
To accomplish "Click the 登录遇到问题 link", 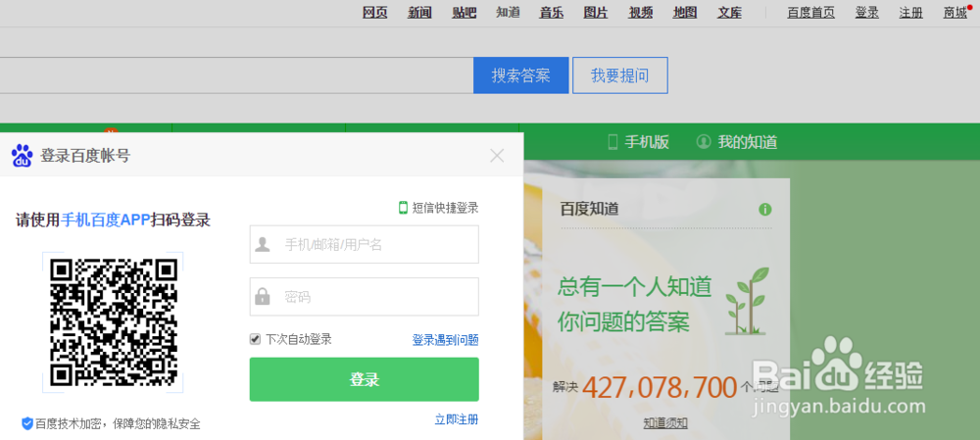I will click(445, 340).
